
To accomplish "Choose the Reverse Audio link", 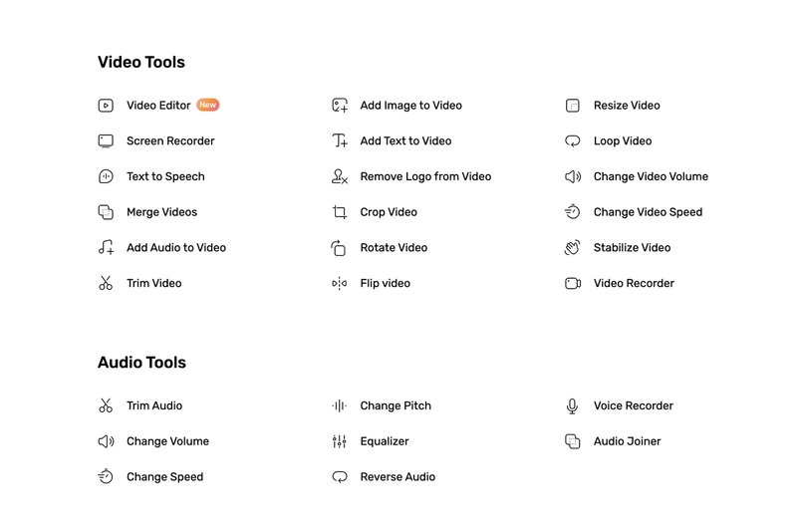I will (398, 477).
